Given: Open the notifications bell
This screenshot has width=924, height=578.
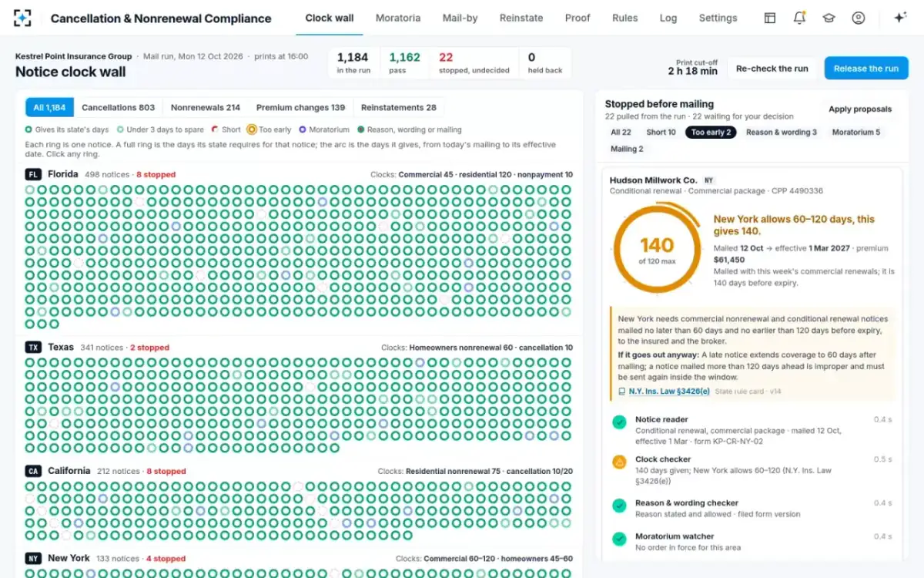Looking at the screenshot, I should point(799,18).
